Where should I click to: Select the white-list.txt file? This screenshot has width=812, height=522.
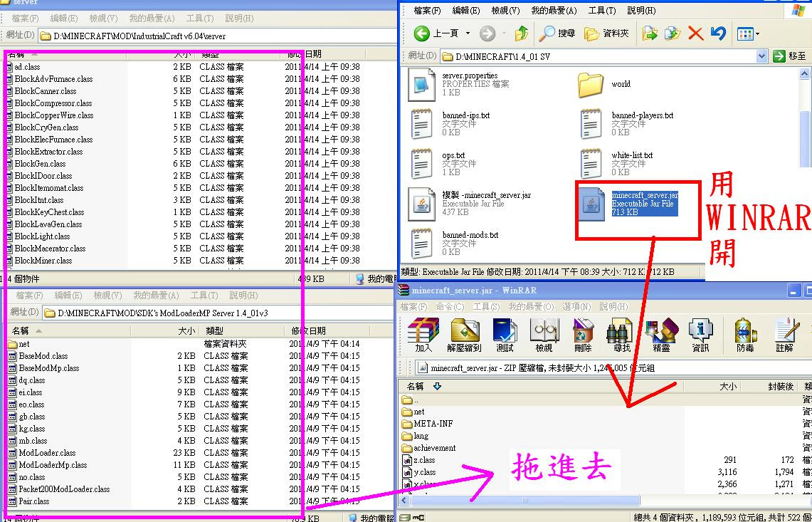(x=616, y=164)
